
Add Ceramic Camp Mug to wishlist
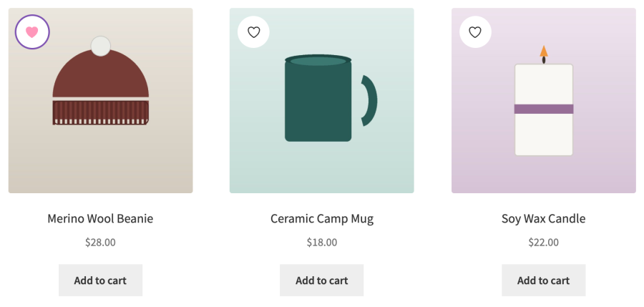point(253,32)
